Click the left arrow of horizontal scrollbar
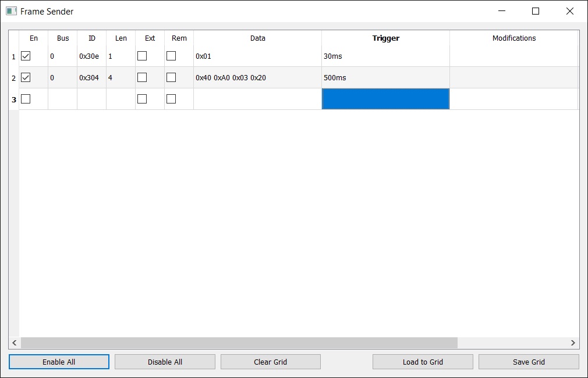The image size is (588, 378). [15, 343]
